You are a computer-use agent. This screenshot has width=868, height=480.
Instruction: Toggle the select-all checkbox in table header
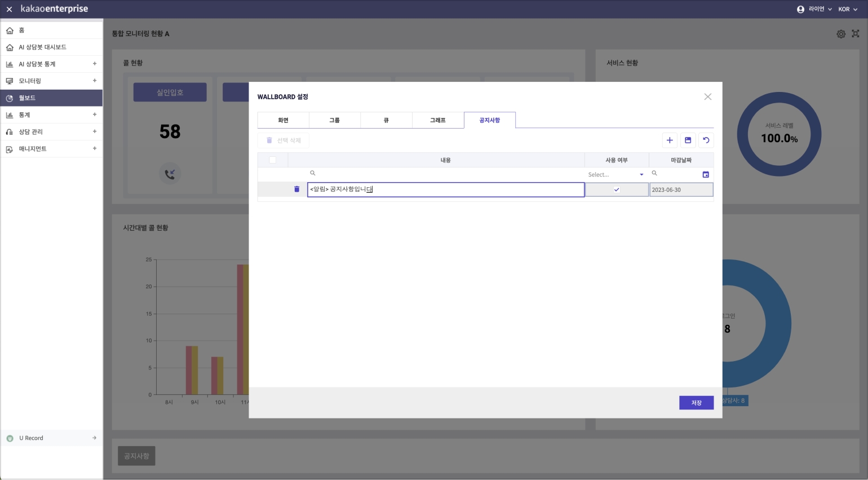(x=273, y=160)
